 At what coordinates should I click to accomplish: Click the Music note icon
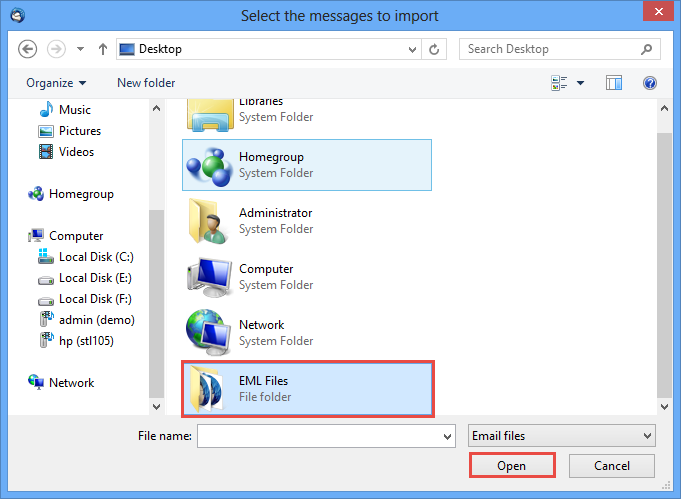46,109
